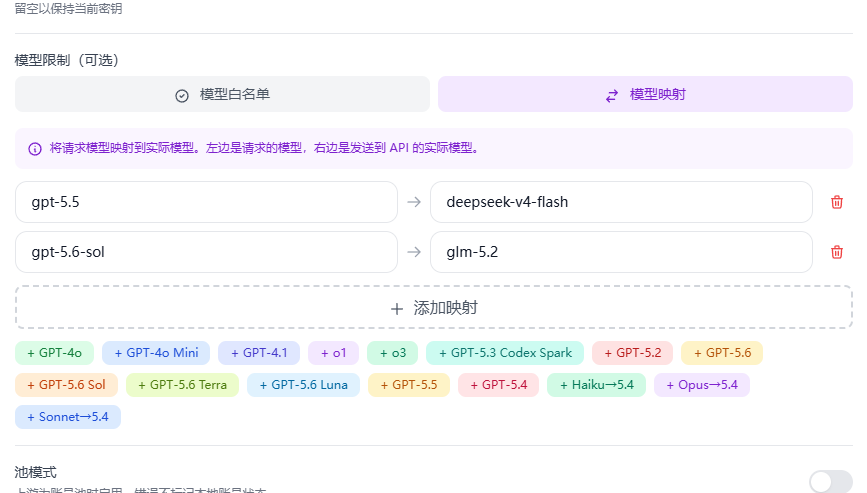Add the GPT-5.6 Terra preset
The width and height of the screenshot is (867, 493).
coord(182,385)
